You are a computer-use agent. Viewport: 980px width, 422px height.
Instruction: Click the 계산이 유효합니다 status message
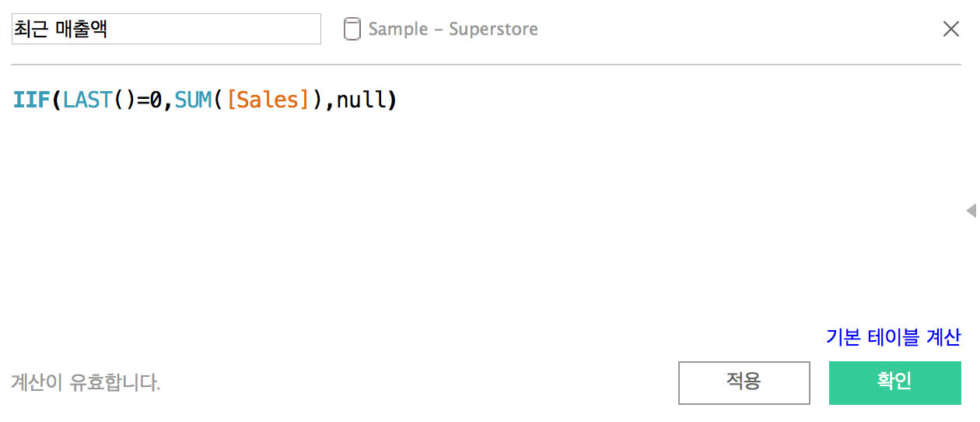[86, 383]
